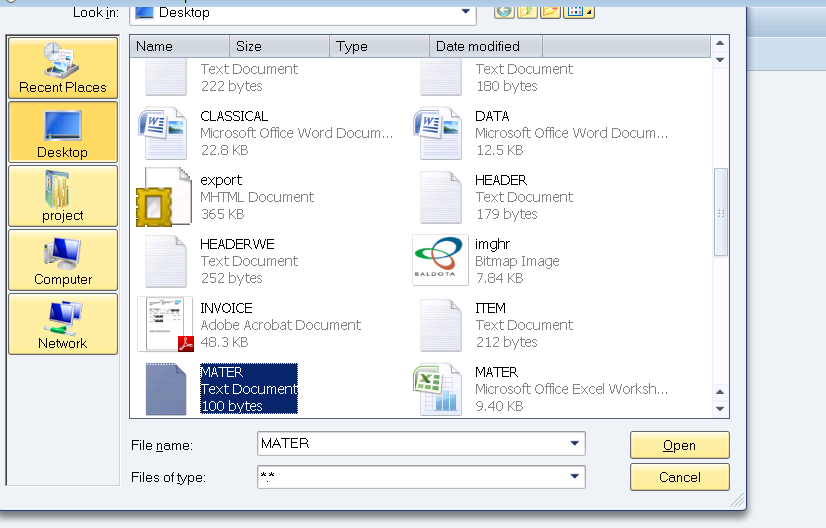Select the CLASSICAL Word document icon
The width and height of the screenshot is (826, 528).
click(x=163, y=133)
